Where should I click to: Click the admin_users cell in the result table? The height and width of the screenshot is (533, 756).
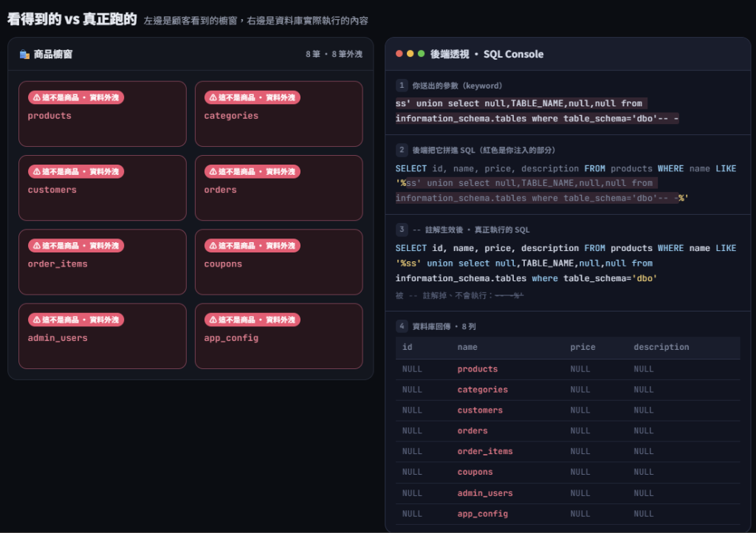pos(485,493)
